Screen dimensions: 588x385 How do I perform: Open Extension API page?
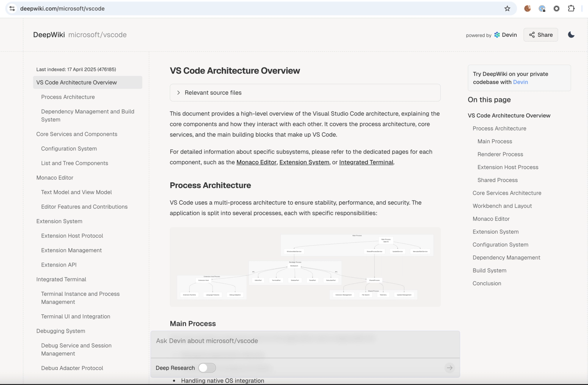59,265
